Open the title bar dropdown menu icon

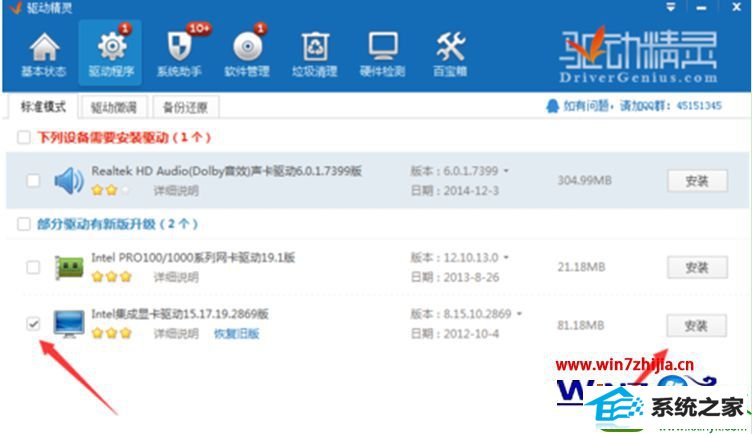click(x=670, y=7)
